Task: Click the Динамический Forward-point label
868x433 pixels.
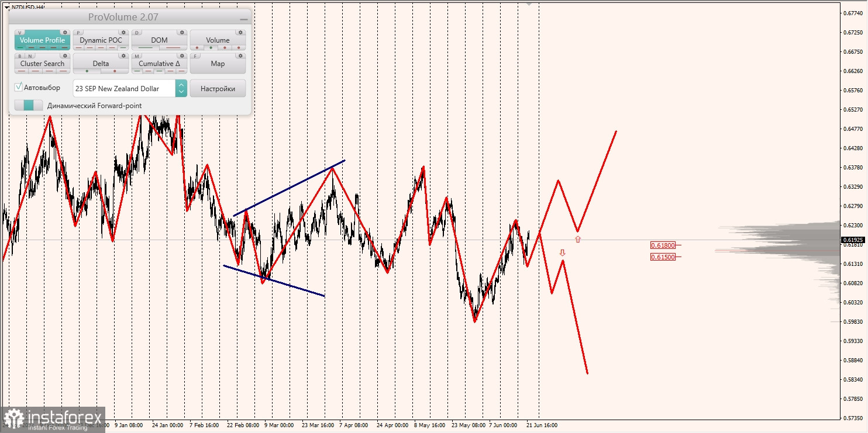Action: pyautogui.click(x=94, y=106)
